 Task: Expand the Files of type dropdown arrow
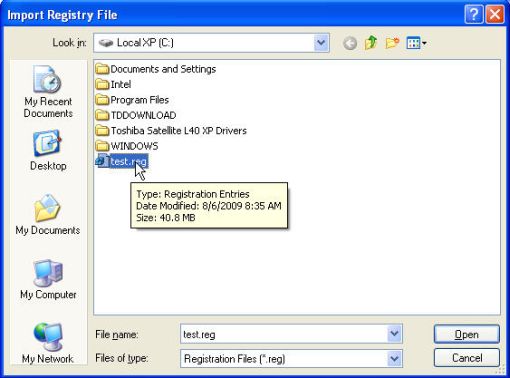[394, 359]
